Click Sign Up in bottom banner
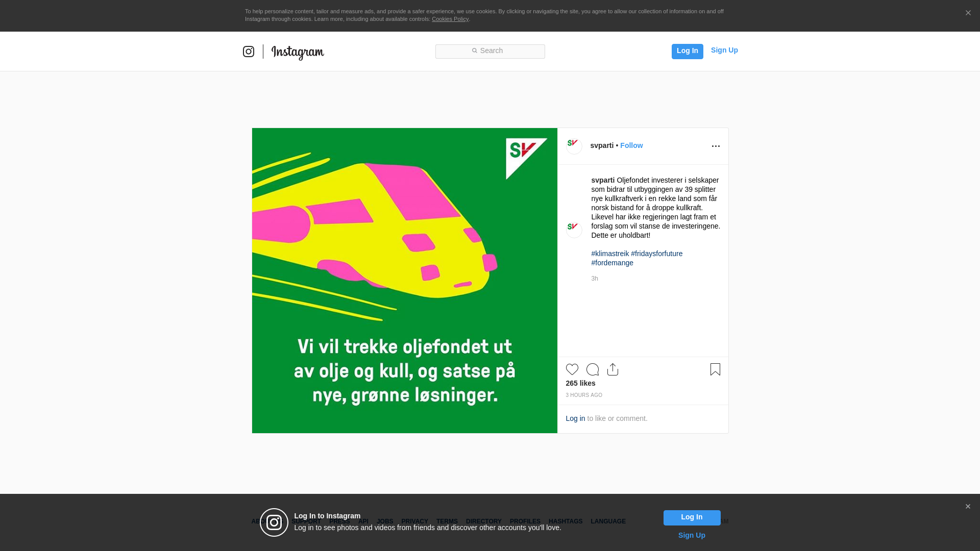Image resolution: width=980 pixels, height=551 pixels. 692,535
